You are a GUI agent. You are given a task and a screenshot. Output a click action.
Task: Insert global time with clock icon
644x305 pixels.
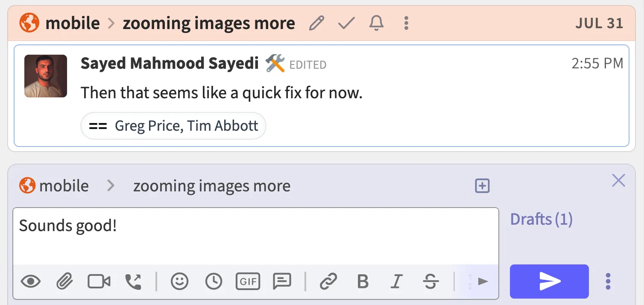(214, 282)
